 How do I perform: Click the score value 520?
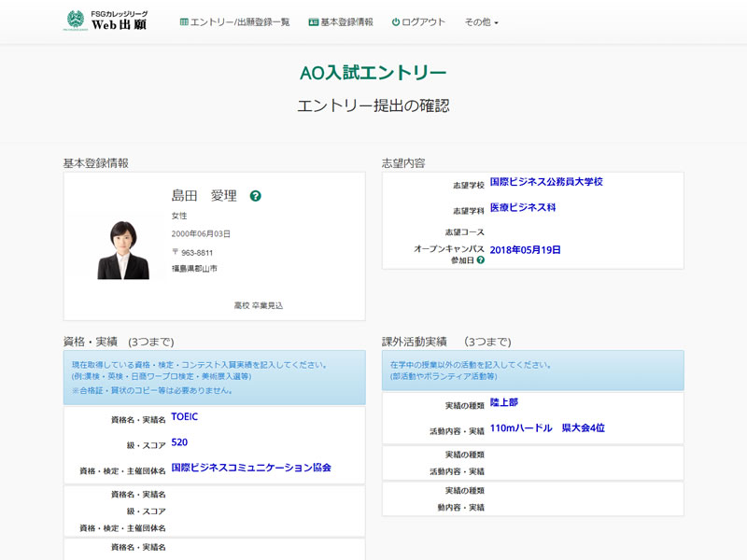coord(179,442)
